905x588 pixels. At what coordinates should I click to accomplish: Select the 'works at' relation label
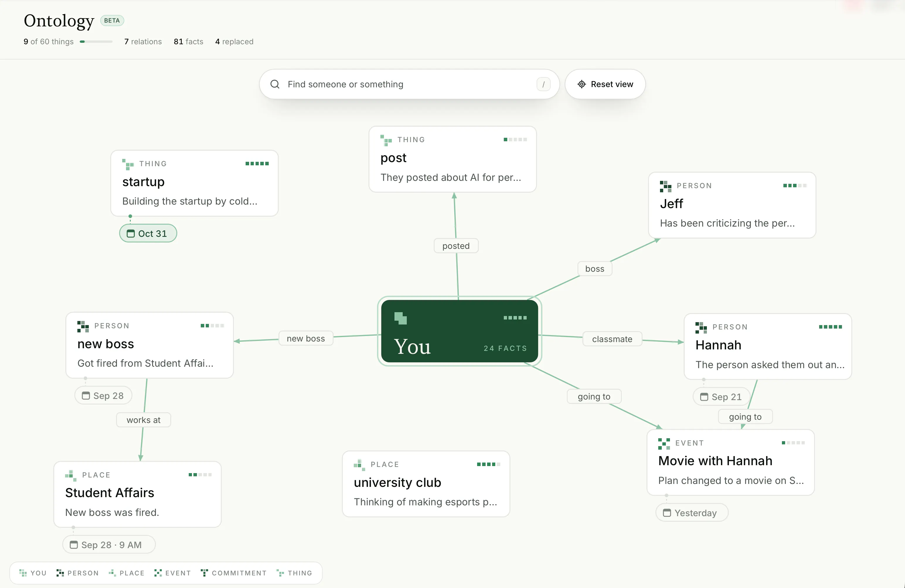pos(143,420)
